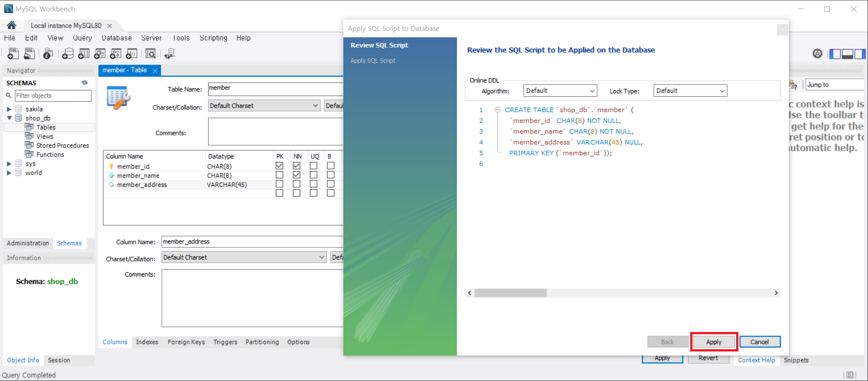
Task: Click the scrollbar right arrow in dialog
Action: 776,293
